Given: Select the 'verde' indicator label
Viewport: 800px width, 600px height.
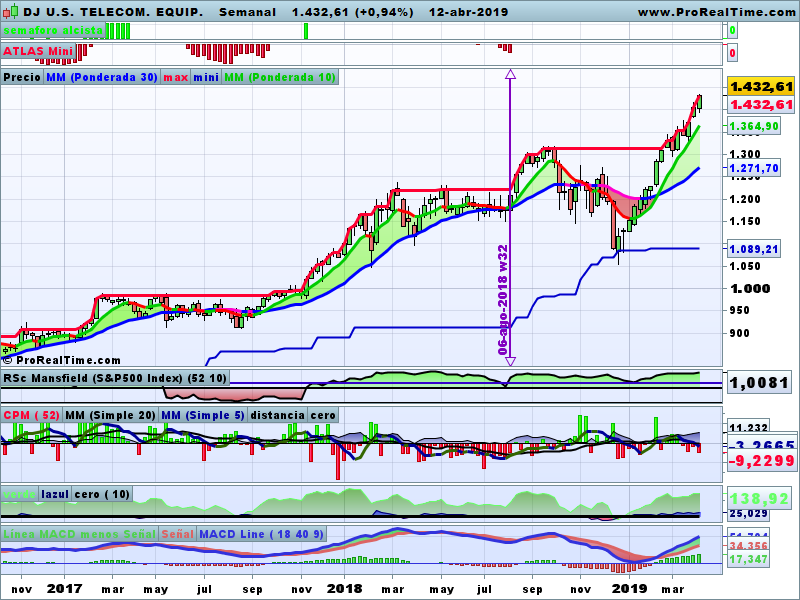Looking at the screenshot, I should tap(19, 494).
